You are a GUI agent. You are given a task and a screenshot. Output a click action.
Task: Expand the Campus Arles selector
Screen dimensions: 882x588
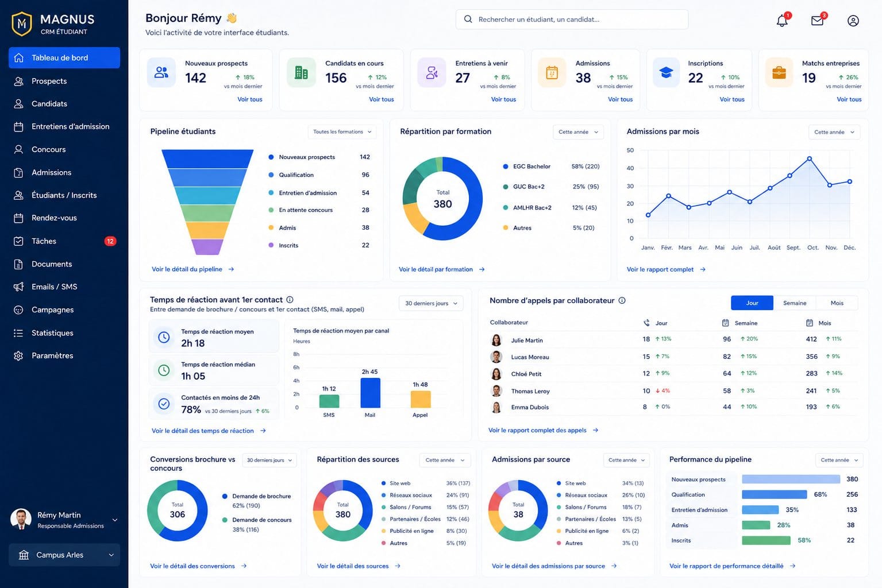(64, 555)
